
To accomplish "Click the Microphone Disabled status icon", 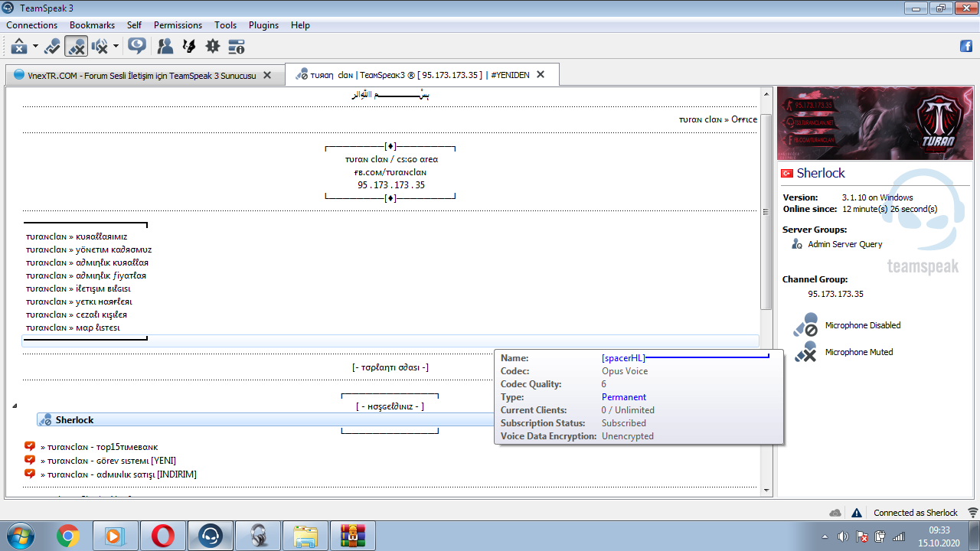I will (805, 325).
